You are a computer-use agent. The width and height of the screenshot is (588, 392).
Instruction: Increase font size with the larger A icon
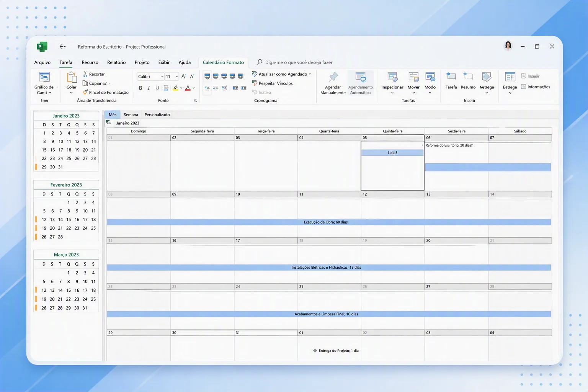click(x=184, y=77)
